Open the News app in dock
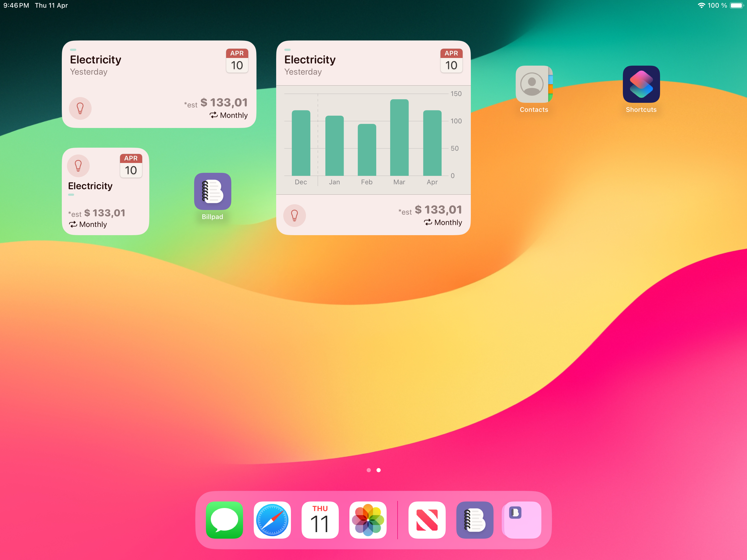This screenshot has width=747, height=560. [427, 520]
